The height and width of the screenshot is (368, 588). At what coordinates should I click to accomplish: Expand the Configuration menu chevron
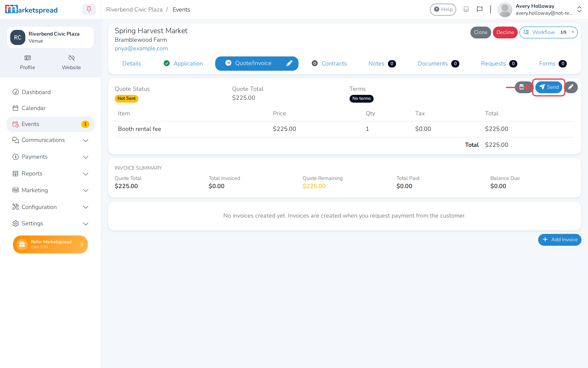coord(86,207)
